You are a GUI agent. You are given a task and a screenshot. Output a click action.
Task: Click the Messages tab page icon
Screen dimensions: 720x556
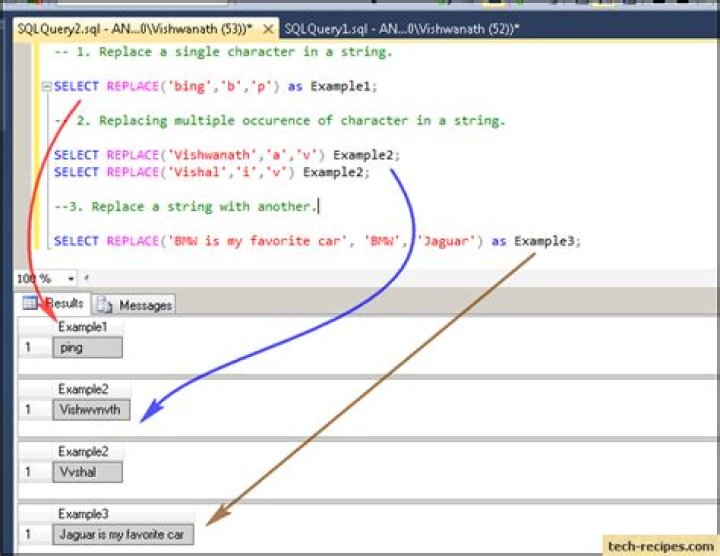(x=104, y=305)
